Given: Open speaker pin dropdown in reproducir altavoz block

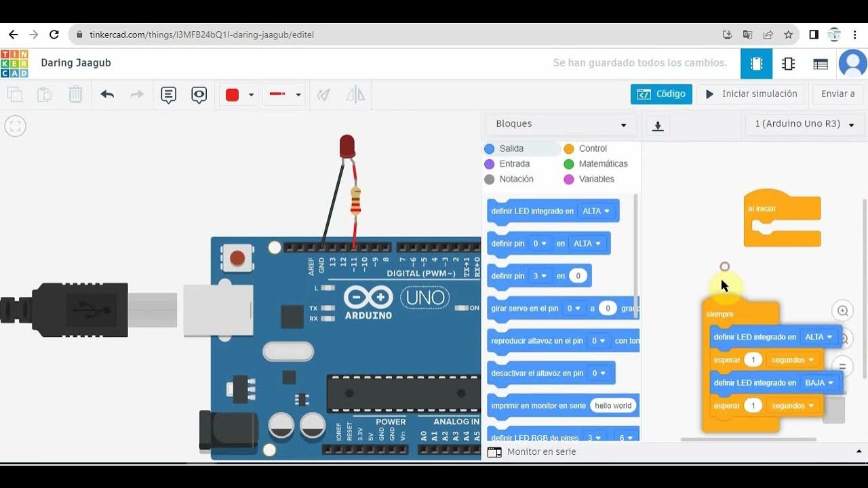Looking at the screenshot, I should [598, 341].
